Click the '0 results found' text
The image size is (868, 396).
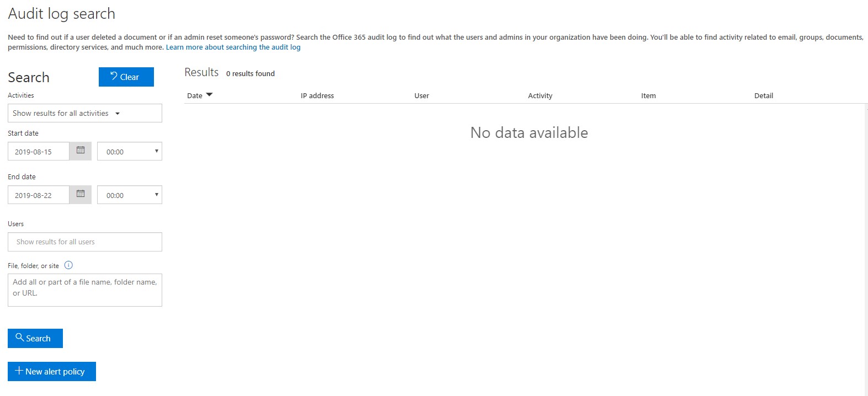[251, 73]
